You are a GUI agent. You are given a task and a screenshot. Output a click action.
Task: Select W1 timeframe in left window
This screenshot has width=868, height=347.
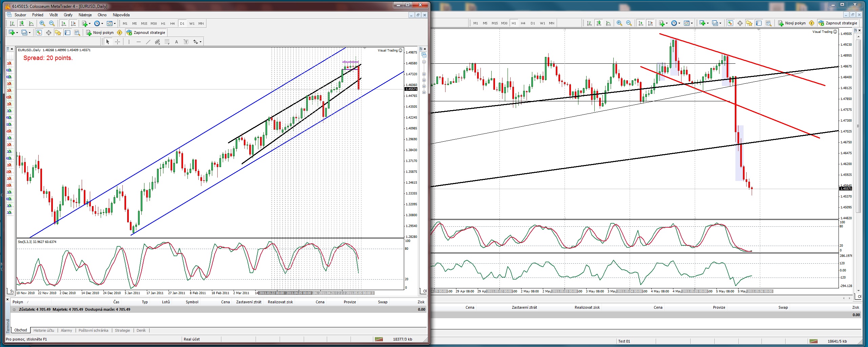192,23
